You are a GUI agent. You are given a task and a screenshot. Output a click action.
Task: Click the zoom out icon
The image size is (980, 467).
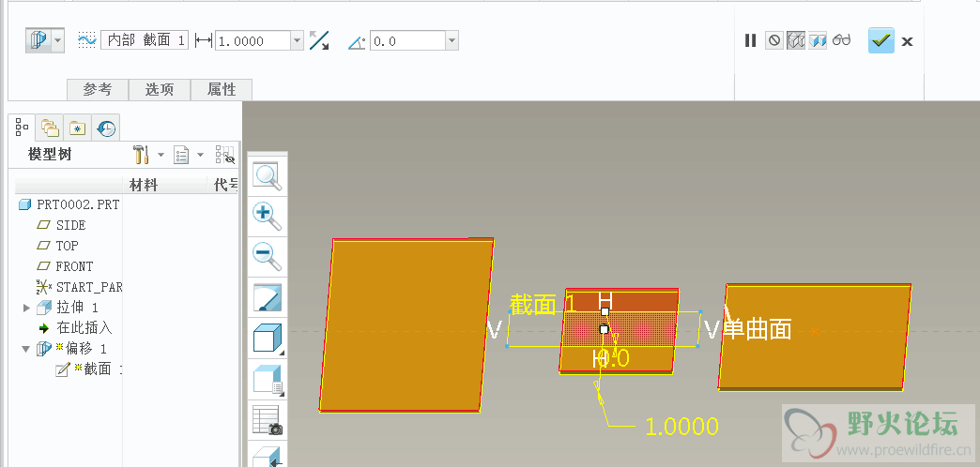click(x=267, y=255)
